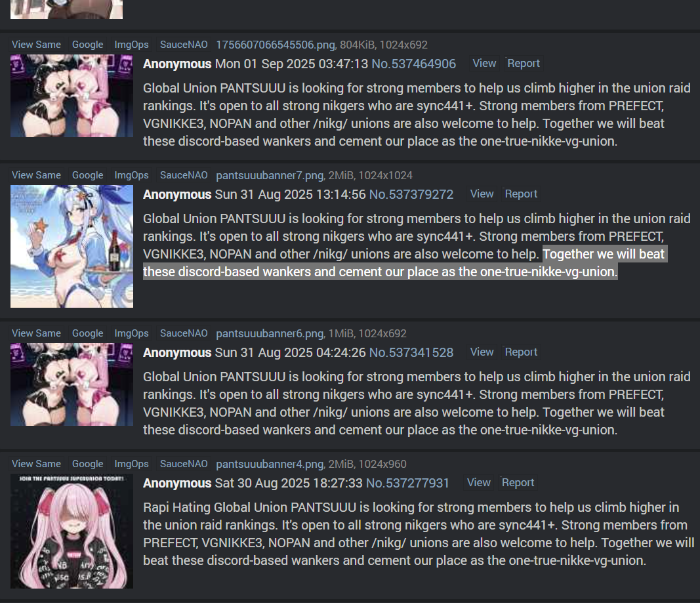Report the Sat 30 Aug post
The image size is (700, 603).
[518, 483]
